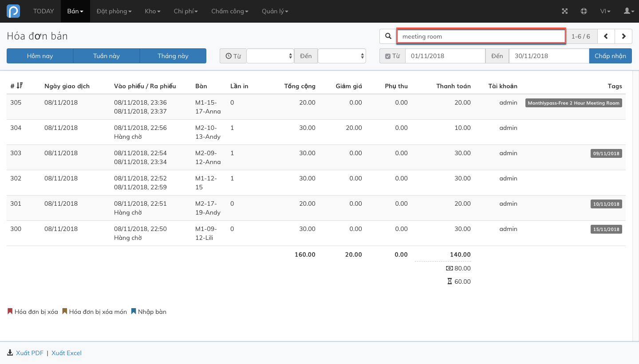Image resolution: width=639 pixels, height=364 pixels.
Task: Open the user account menu
Action: point(629,11)
